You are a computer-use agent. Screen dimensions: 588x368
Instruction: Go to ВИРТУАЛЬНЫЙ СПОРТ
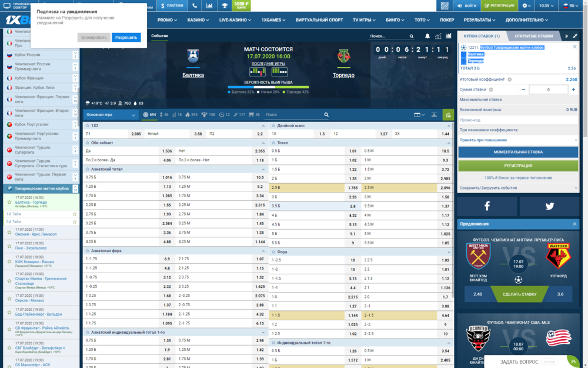coord(319,20)
